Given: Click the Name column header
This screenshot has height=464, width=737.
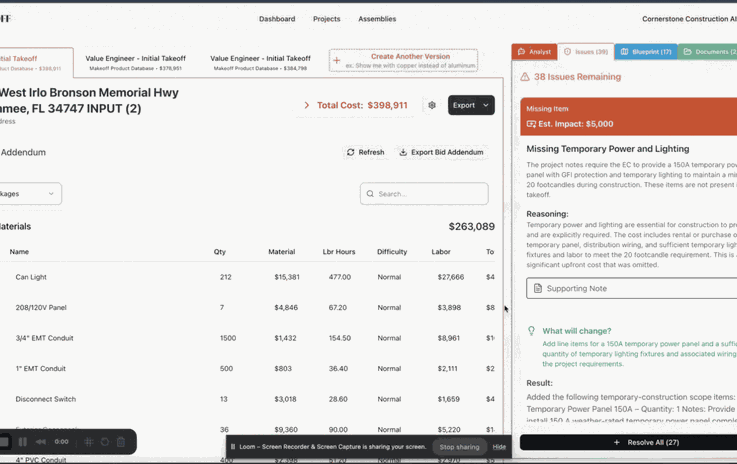Looking at the screenshot, I should pos(19,252).
